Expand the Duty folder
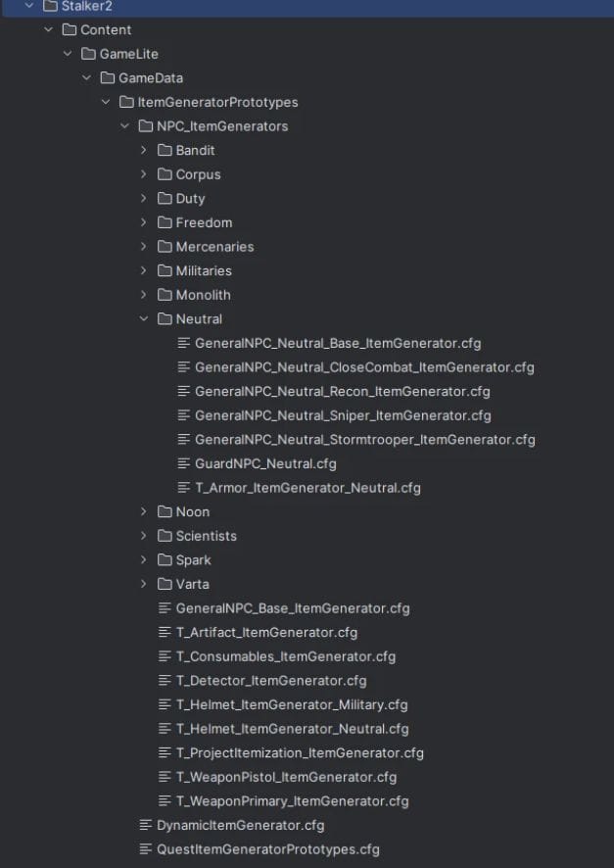 point(143,198)
